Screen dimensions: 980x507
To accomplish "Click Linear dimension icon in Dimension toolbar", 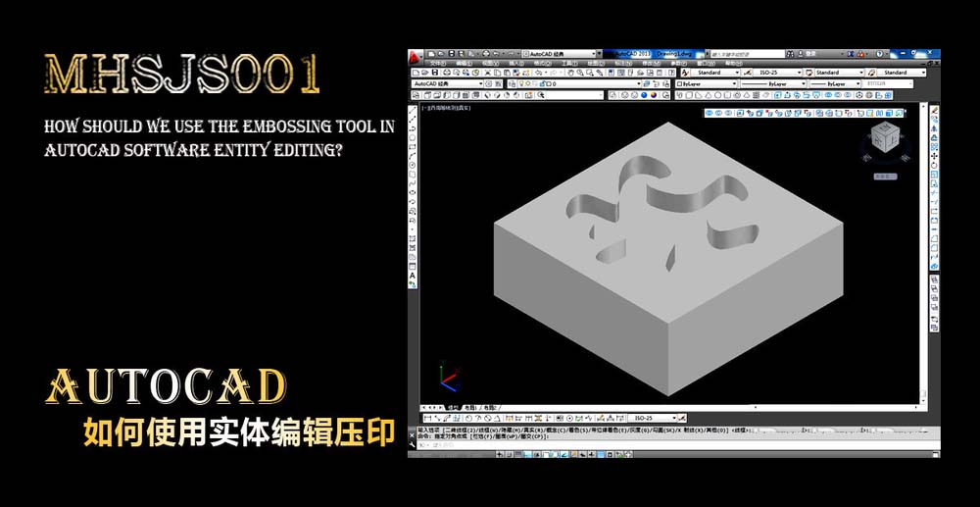I will pyautogui.click(x=427, y=418).
